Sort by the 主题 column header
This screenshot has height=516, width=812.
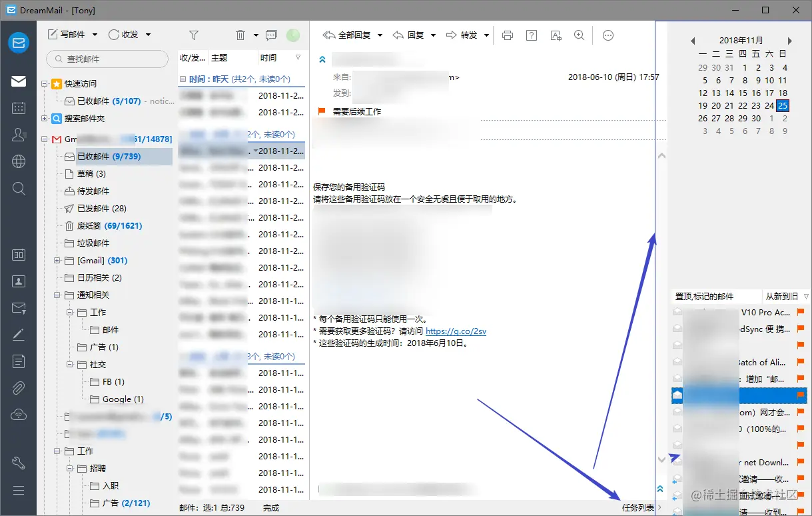coord(232,57)
